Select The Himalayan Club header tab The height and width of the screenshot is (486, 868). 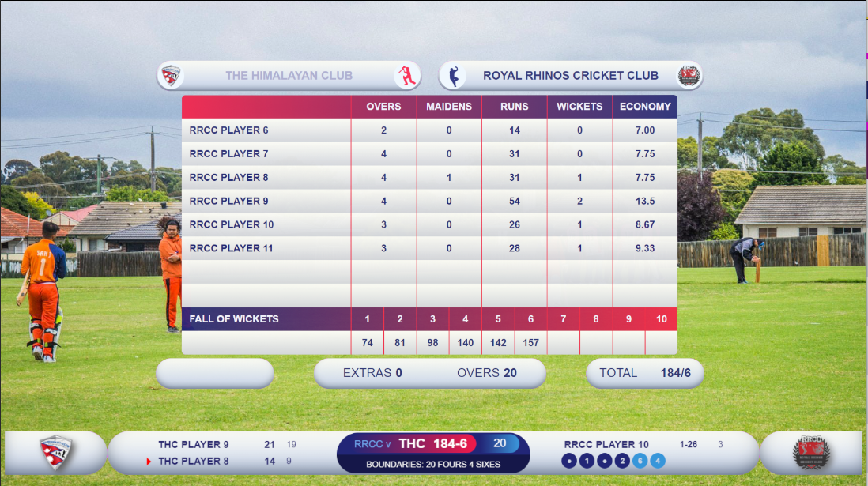pos(289,75)
